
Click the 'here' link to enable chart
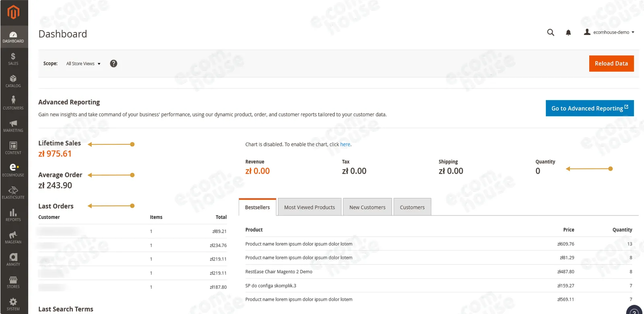[x=345, y=144]
